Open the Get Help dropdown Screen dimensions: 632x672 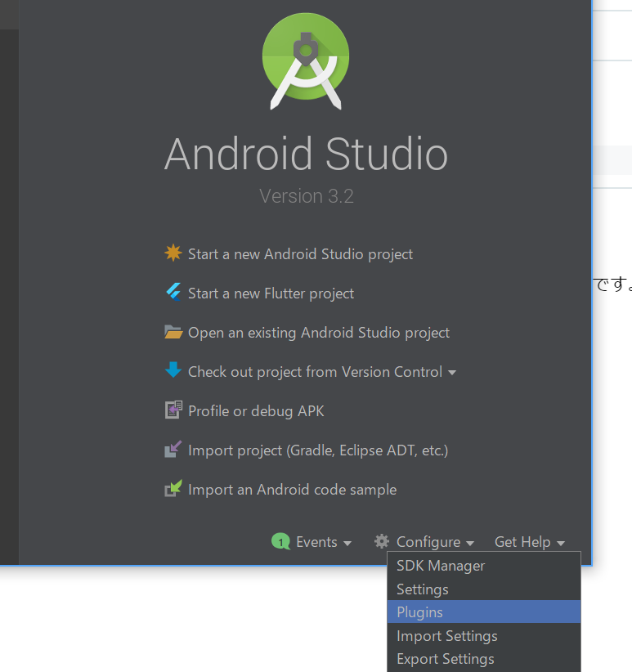pyautogui.click(x=530, y=542)
